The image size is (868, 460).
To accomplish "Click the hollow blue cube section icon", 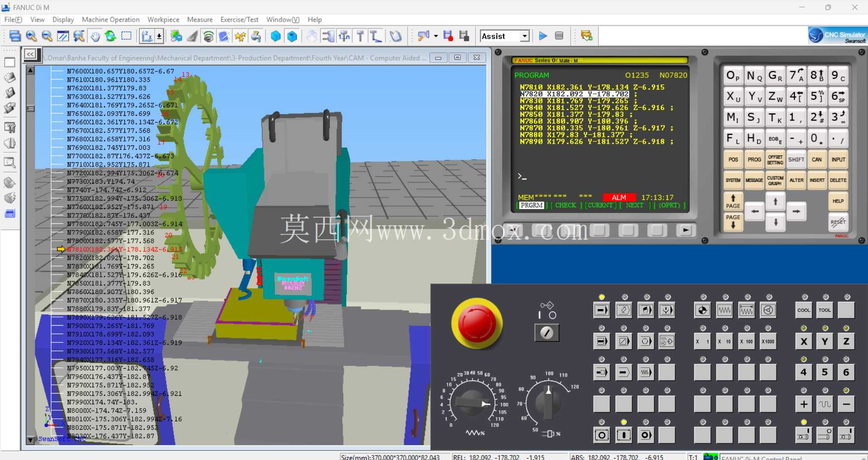I will coord(292,36).
